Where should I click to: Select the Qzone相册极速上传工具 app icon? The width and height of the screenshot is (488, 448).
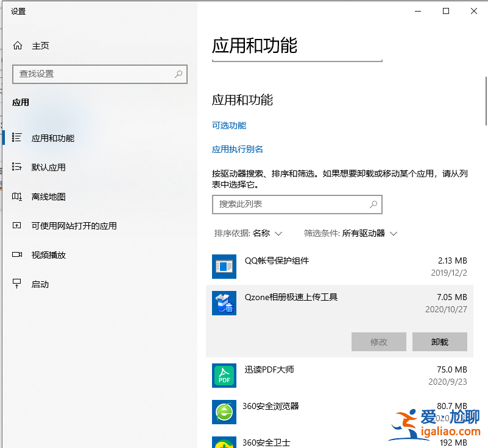tap(224, 303)
